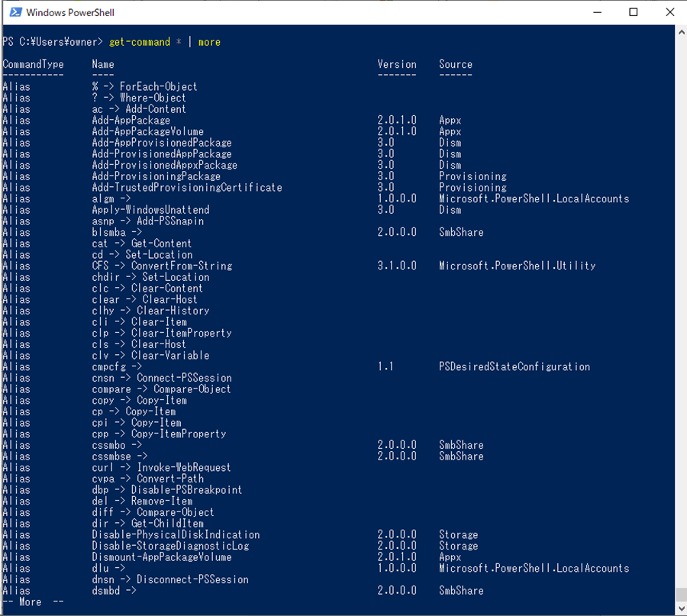Select the "cvpa -> Convert-Path" alias
Viewport: 687px width, 616px height.
pyautogui.click(x=147, y=479)
